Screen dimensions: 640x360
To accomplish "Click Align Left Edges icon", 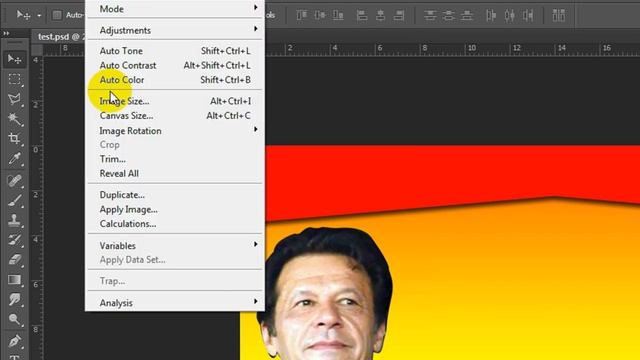I will pos(362,16).
